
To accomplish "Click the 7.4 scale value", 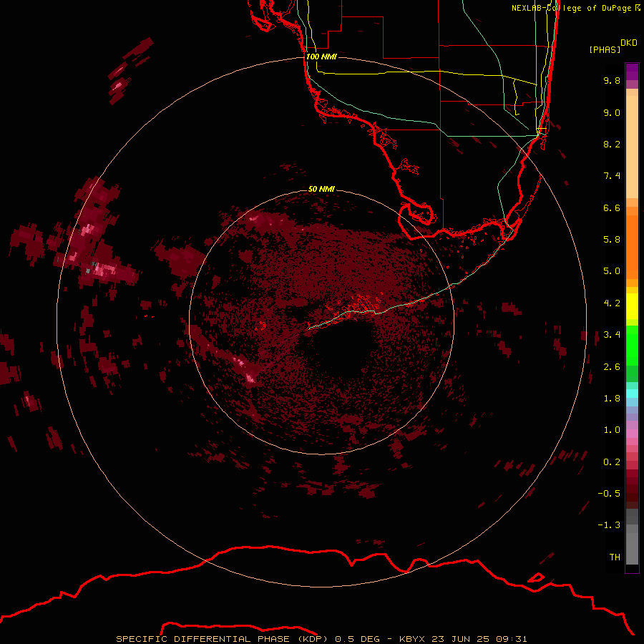I will coord(612,176).
